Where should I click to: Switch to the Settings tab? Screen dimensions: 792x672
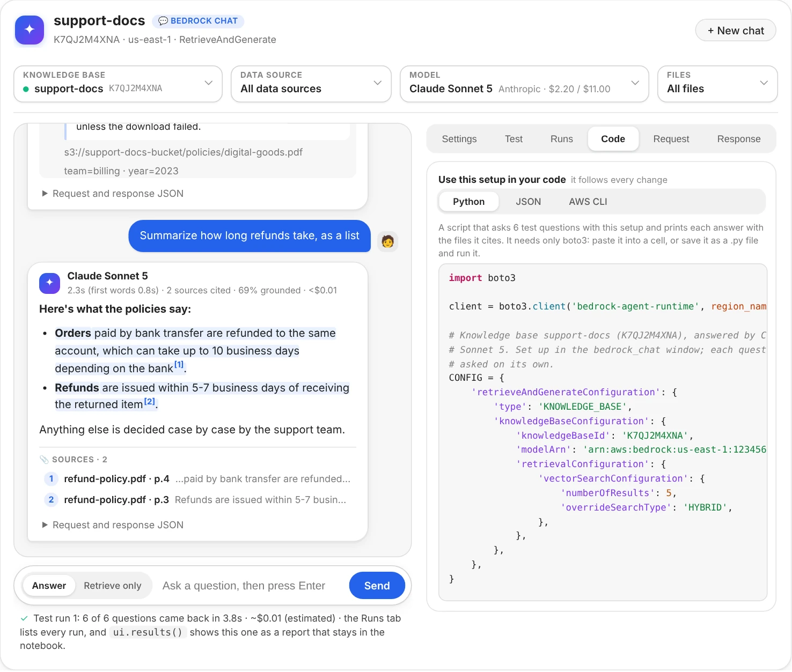point(459,139)
